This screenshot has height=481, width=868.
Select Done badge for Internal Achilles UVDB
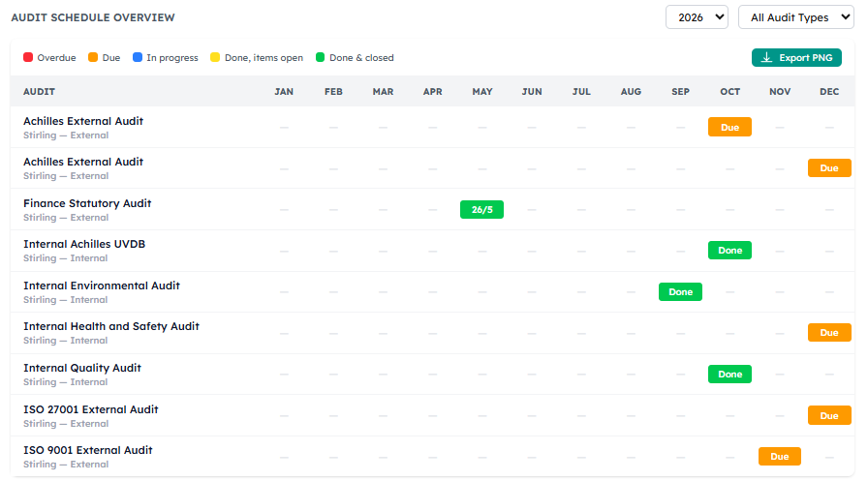729,251
